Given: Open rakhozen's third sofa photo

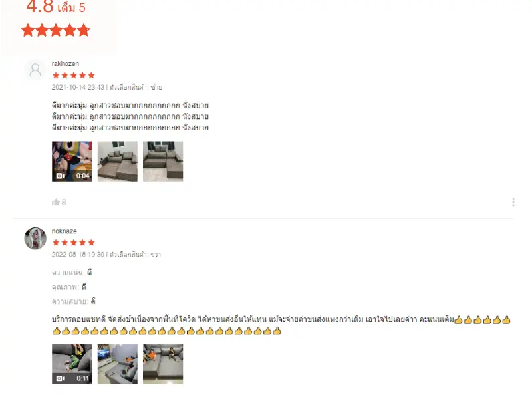Looking at the screenshot, I should [x=163, y=161].
